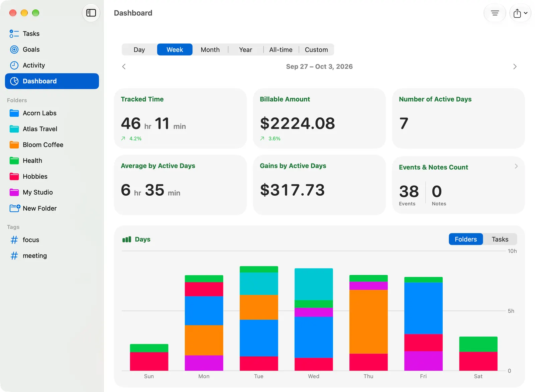Select the Dashboard sidebar label
Viewport: 535px width, 392px height.
tap(40, 81)
